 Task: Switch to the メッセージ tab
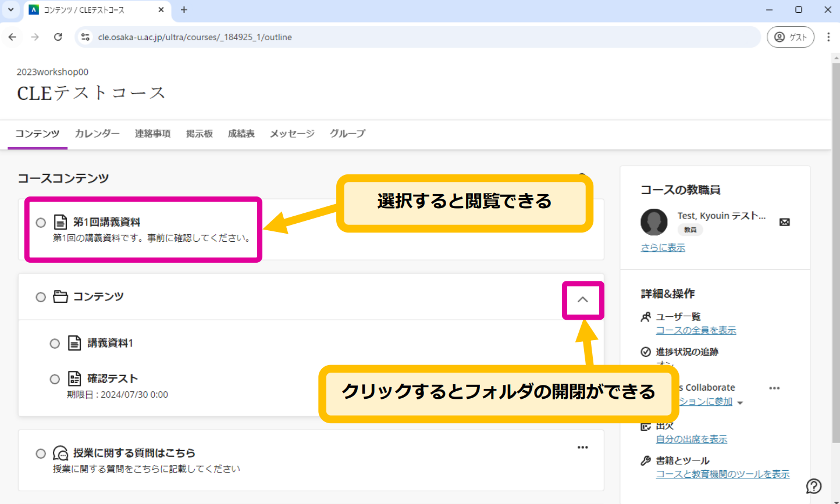pos(292,134)
